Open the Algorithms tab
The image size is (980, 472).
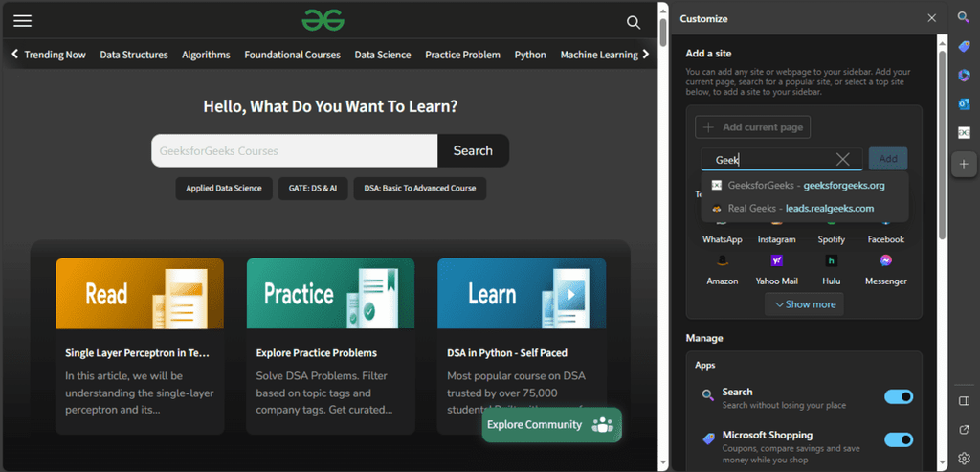tap(207, 55)
